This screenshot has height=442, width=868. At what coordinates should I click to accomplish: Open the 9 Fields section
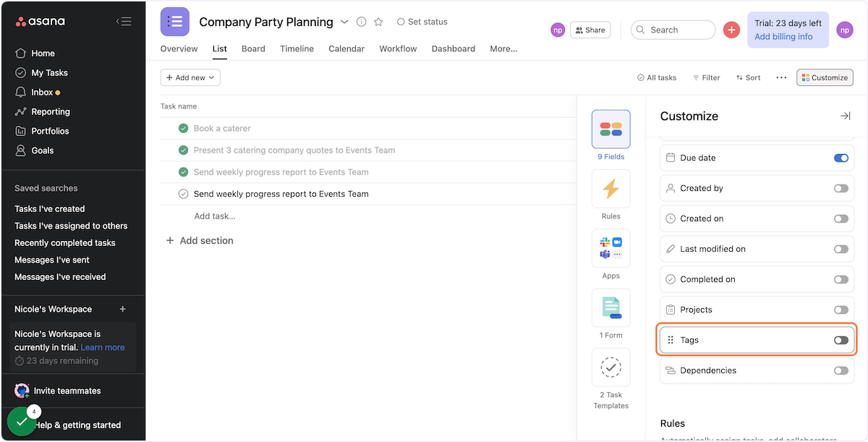tap(610, 135)
